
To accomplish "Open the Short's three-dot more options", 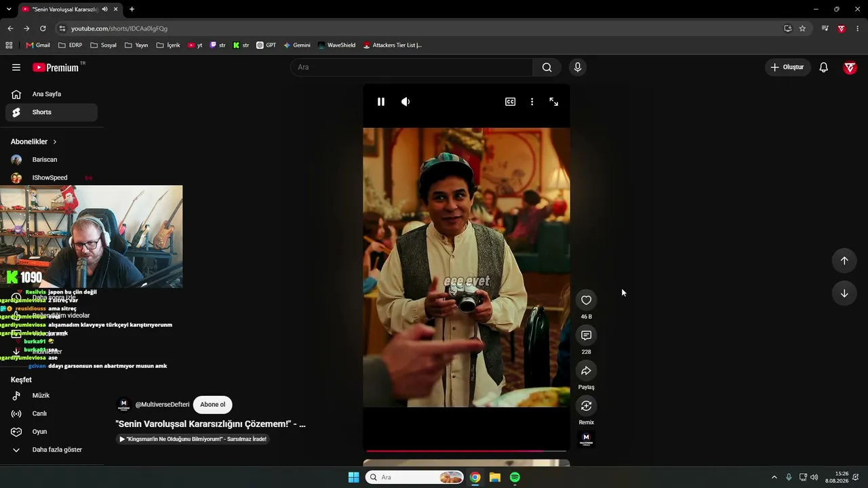I will click(532, 102).
